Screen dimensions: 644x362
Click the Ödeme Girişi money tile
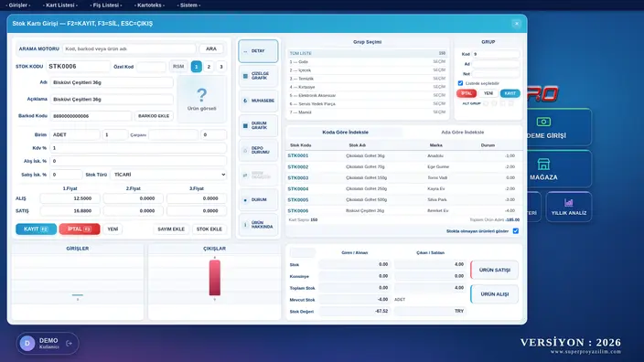559,127
